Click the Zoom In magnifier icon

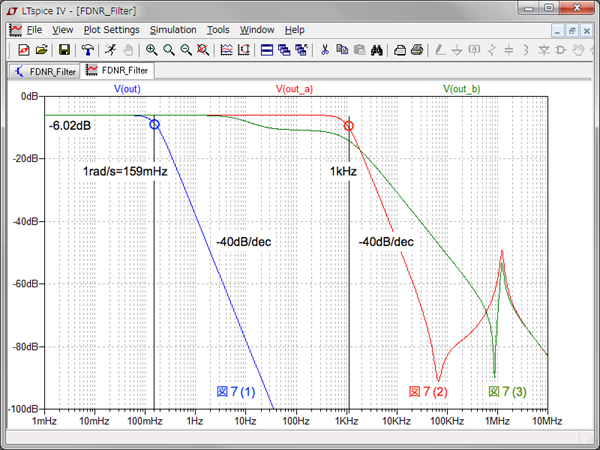(152, 49)
